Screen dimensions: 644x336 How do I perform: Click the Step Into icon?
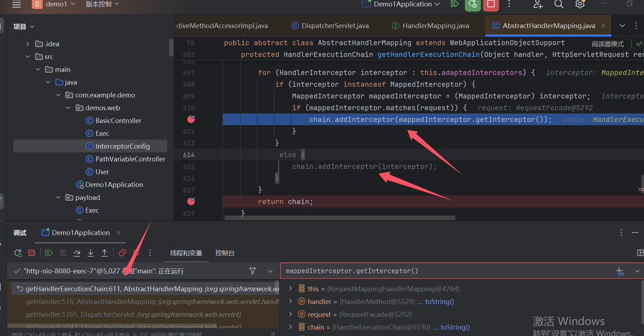(x=91, y=253)
